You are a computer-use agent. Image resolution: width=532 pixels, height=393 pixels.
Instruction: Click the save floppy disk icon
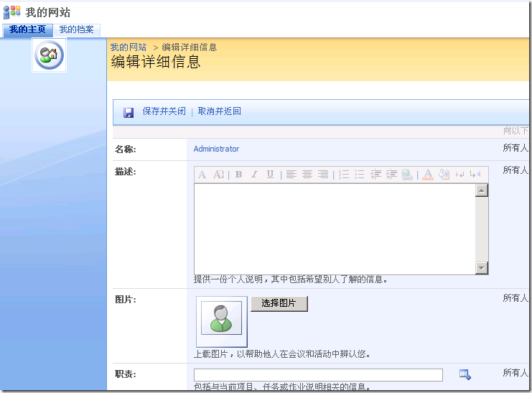point(129,112)
